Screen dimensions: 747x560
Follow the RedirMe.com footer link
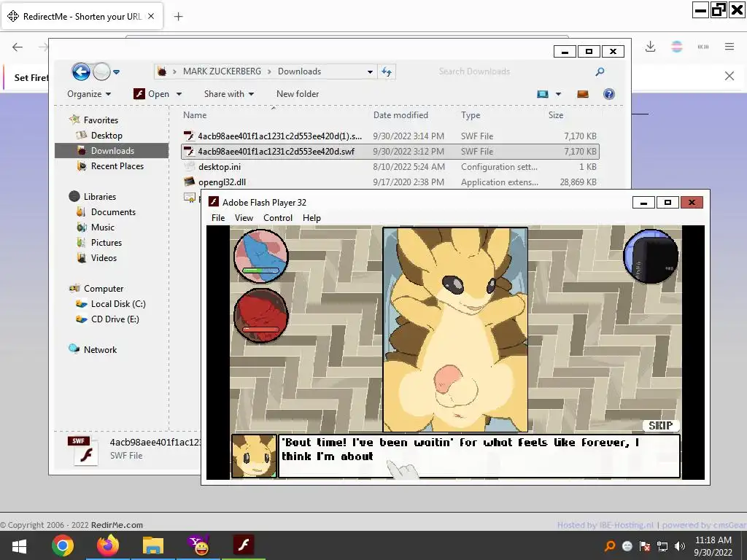pos(117,525)
